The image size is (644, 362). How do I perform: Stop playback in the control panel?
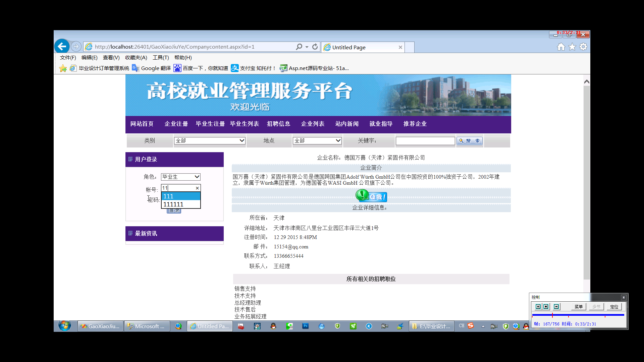pyautogui.click(x=546, y=307)
